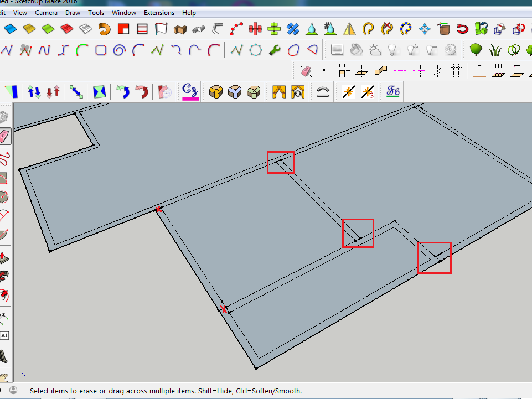Click the blue curved rotate arrow icon
The width and height of the screenshot is (532, 399).
(x=123, y=92)
